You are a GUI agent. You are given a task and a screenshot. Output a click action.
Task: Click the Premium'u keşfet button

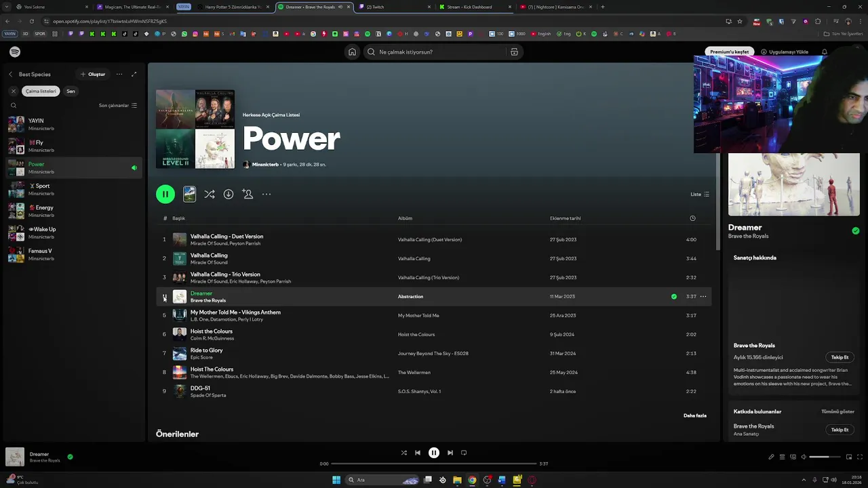click(x=730, y=52)
